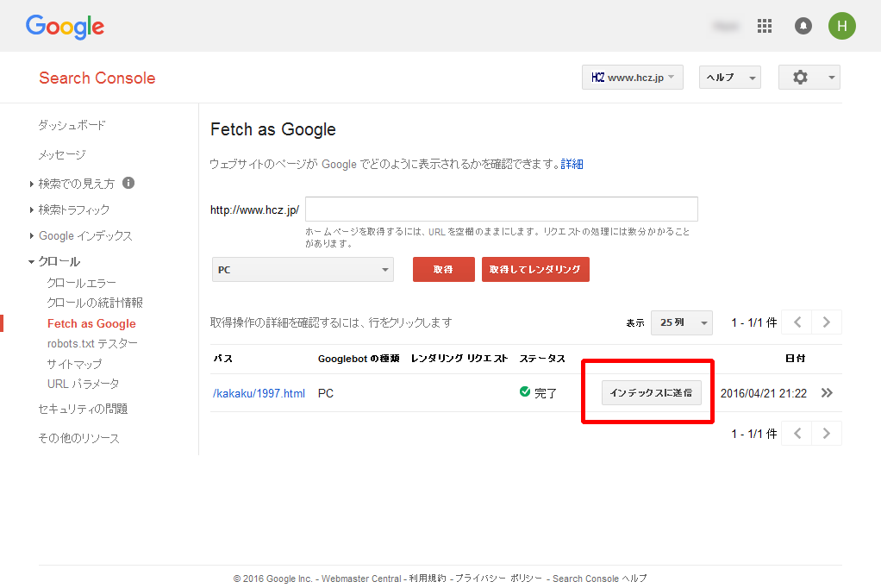
Task: Open メッセージ in the sidebar
Action: 62,154
